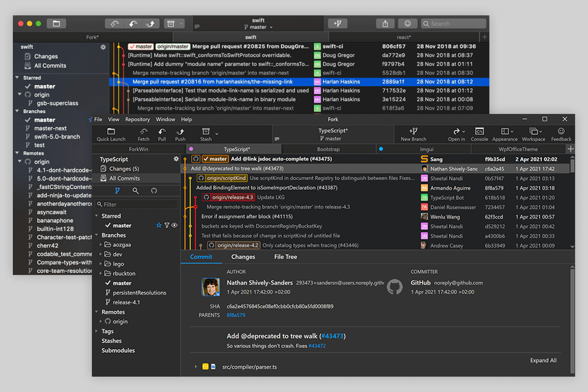The image size is (588, 392).
Task: Expand src/compiler/parser.ts file diff
Action: (x=196, y=366)
